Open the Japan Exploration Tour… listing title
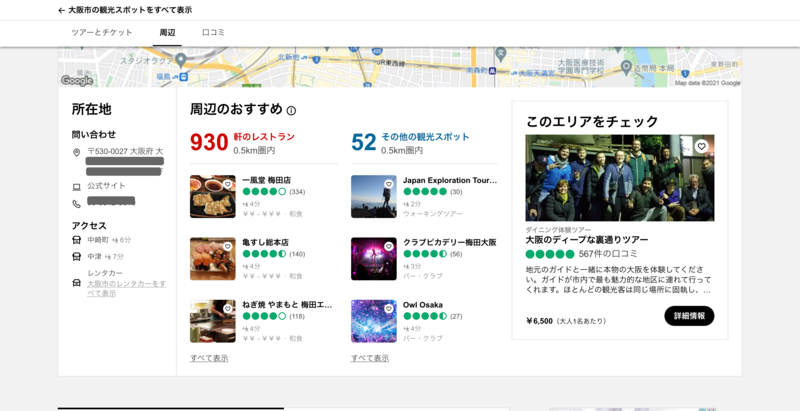This screenshot has width=800, height=411. pyautogui.click(x=450, y=181)
